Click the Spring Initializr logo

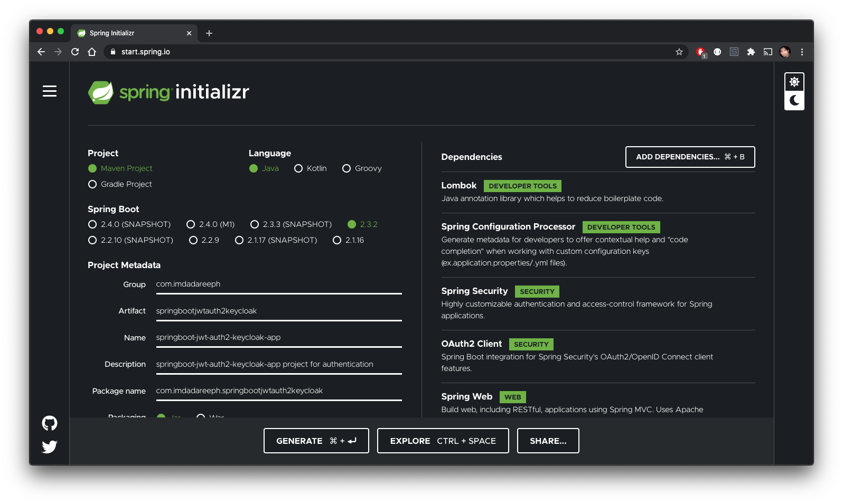(x=168, y=92)
